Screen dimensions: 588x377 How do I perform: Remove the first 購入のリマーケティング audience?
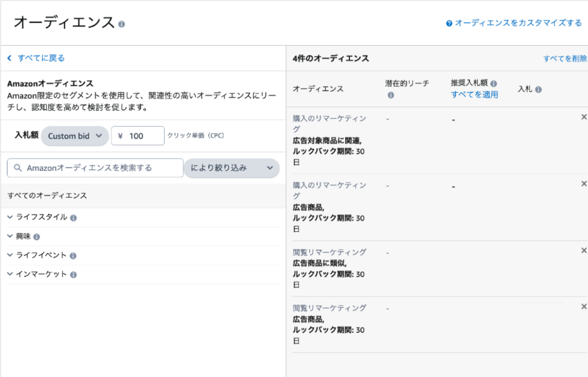583,117
